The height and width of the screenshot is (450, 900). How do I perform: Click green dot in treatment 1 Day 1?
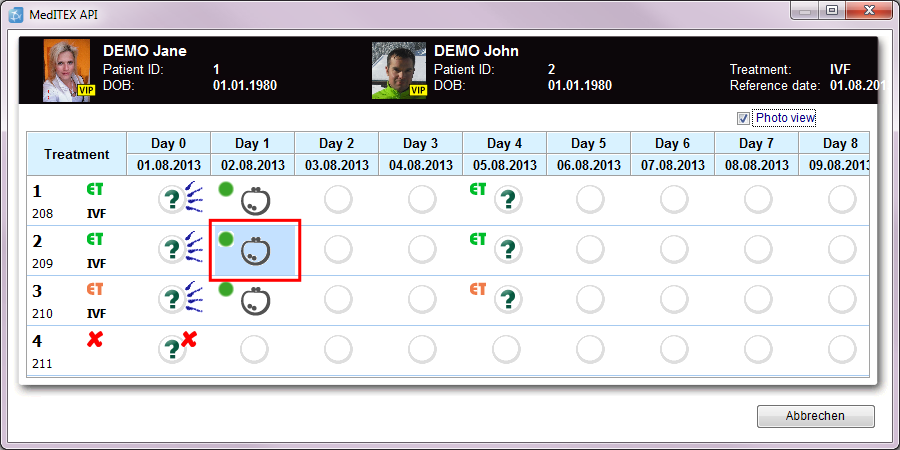(226, 189)
